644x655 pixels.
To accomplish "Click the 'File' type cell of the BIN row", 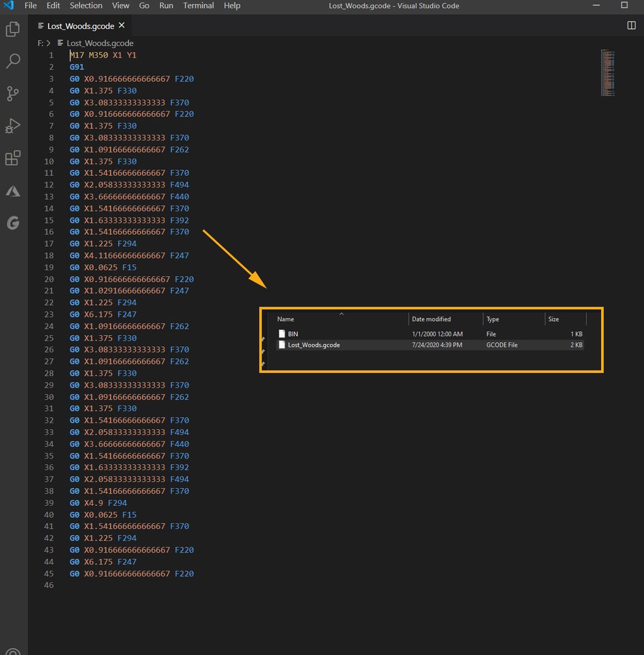I will pos(491,334).
